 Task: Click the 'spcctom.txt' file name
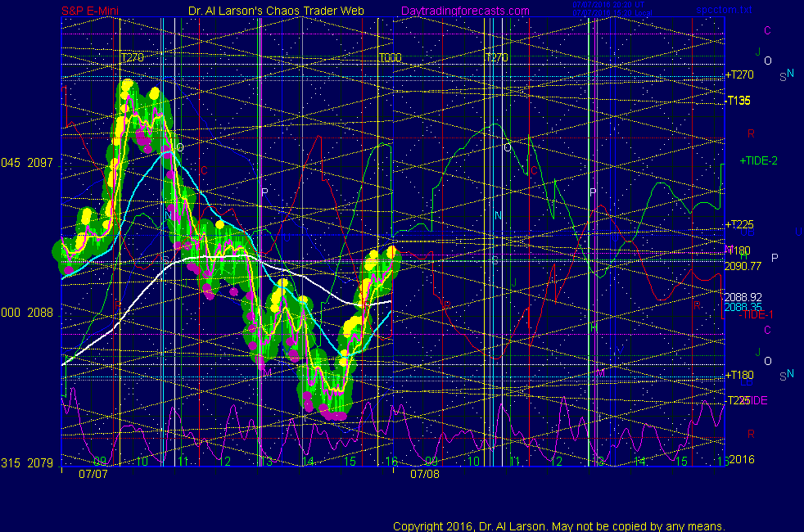point(724,9)
